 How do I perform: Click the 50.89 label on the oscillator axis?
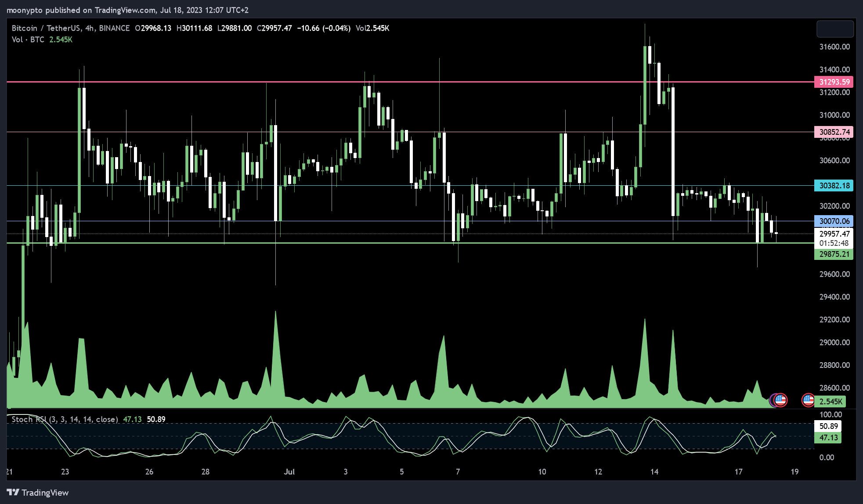828,426
